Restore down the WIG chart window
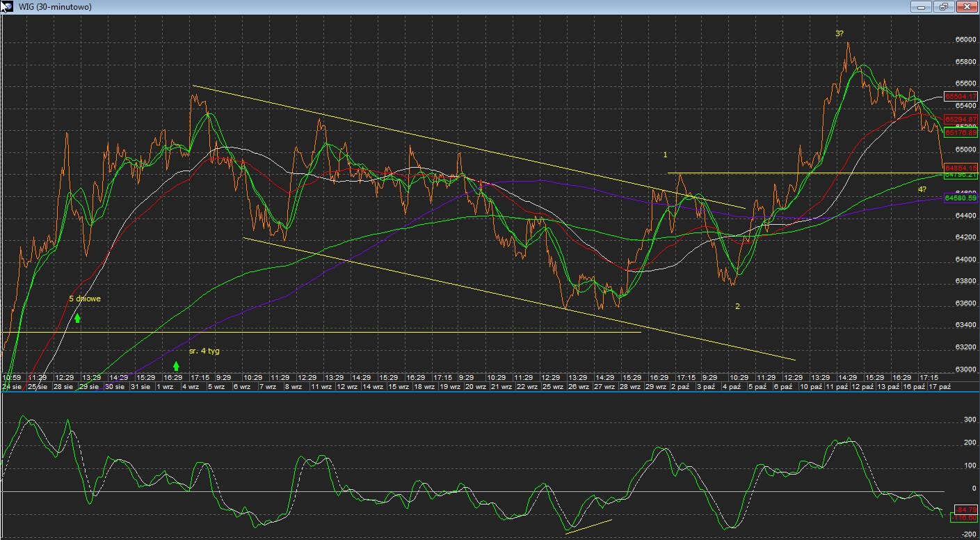This screenshot has width=980, height=540. [944, 7]
